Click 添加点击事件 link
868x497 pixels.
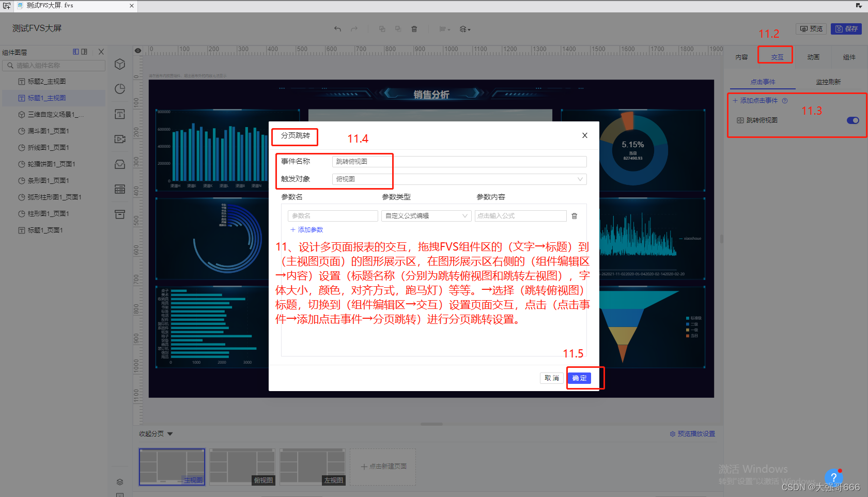pyautogui.click(x=755, y=101)
